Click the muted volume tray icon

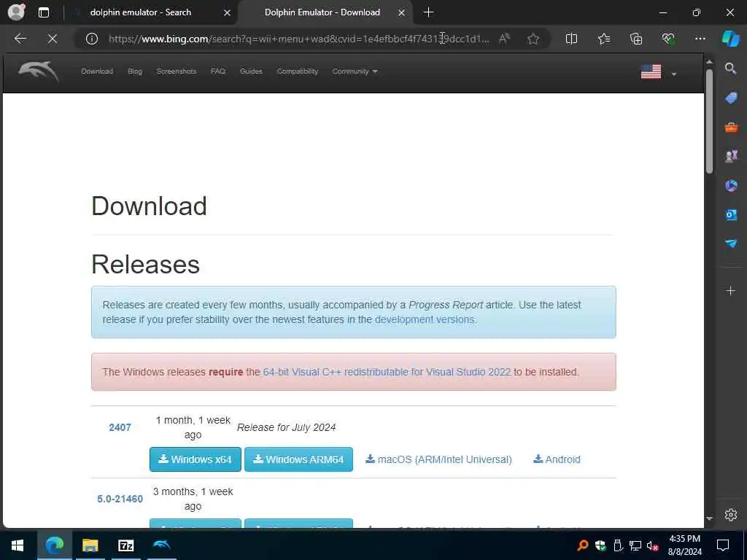pyautogui.click(x=652, y=545)
